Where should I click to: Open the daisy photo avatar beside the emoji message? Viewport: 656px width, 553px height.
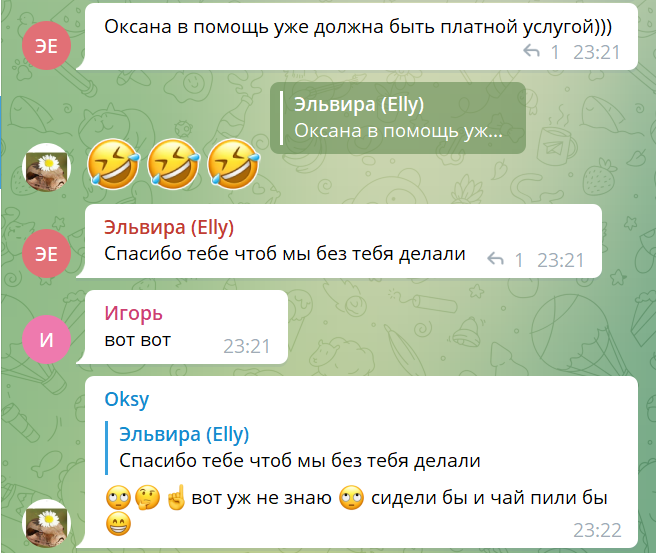tap(46, 167)
